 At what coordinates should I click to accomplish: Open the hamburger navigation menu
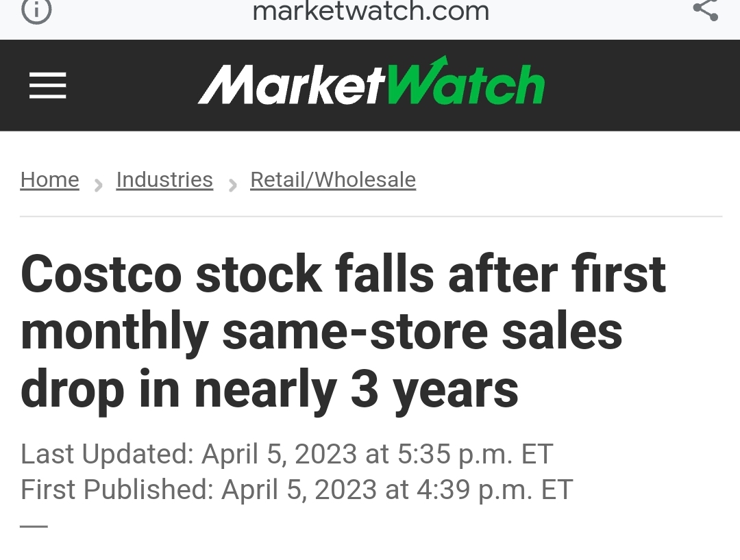[48, 86]
